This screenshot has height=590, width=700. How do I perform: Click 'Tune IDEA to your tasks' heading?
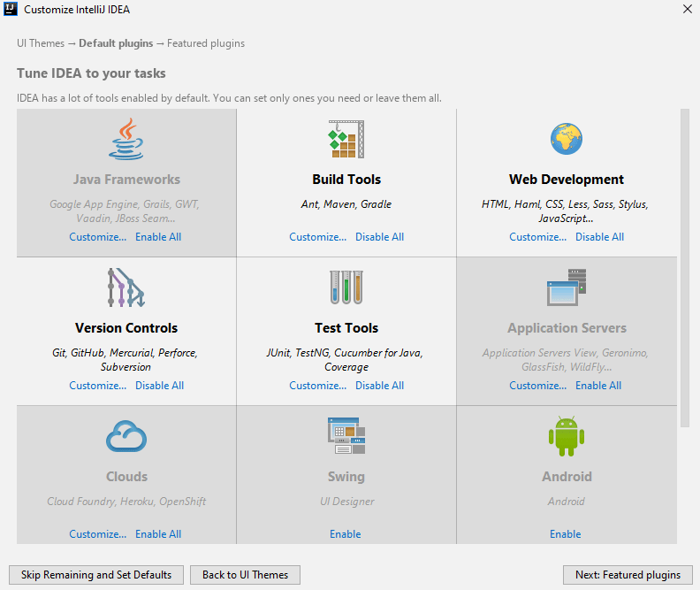point(91,73)
